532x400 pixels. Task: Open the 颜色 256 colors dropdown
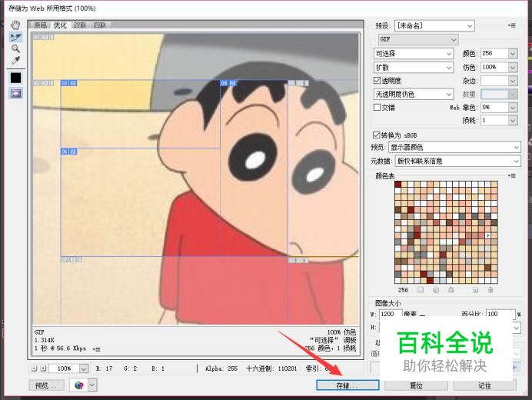pyautogui.click(x=513, y=53)
